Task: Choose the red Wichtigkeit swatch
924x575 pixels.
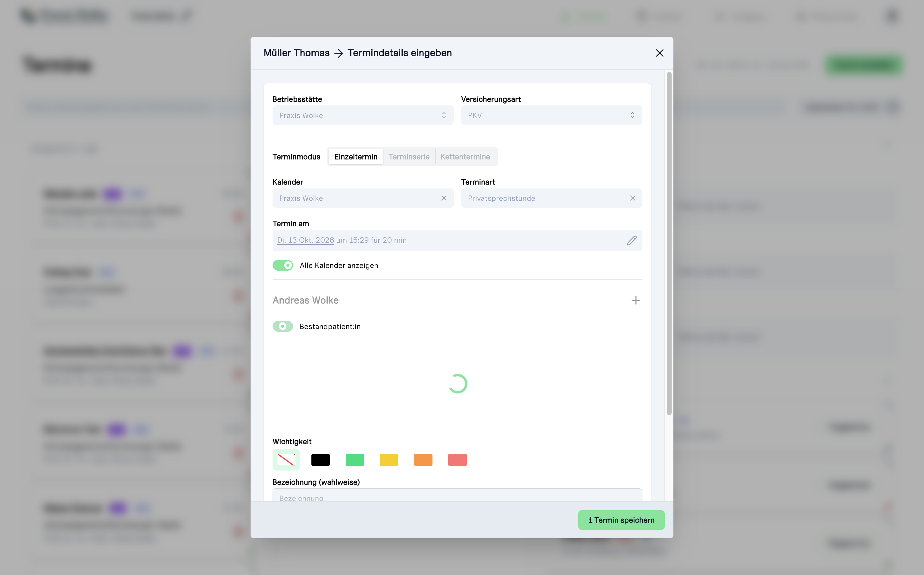Action: 457,460
